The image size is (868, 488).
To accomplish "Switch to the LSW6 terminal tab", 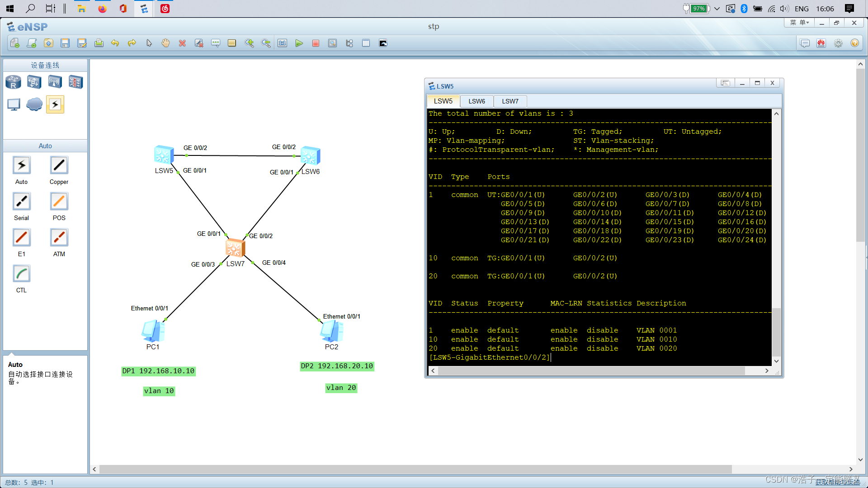I will (x=476, y=101).
